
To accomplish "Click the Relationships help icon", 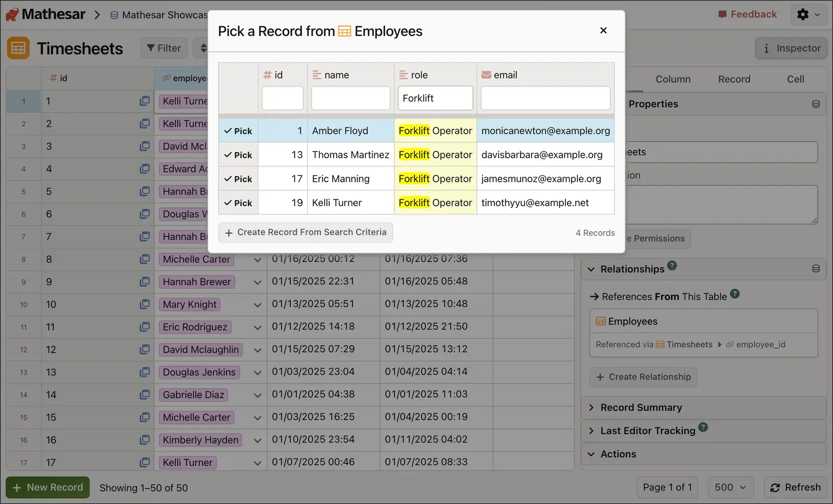I will (672, 266).
